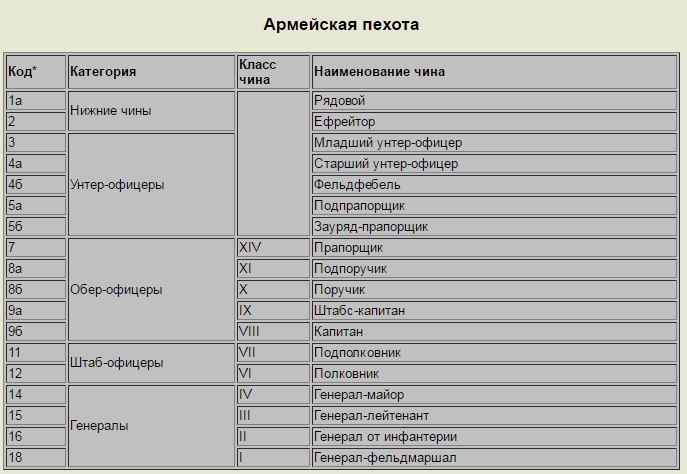Click rank class 'XIV'
The height and width of the screenshot is (474, 687).
click(x=273, y=248)
